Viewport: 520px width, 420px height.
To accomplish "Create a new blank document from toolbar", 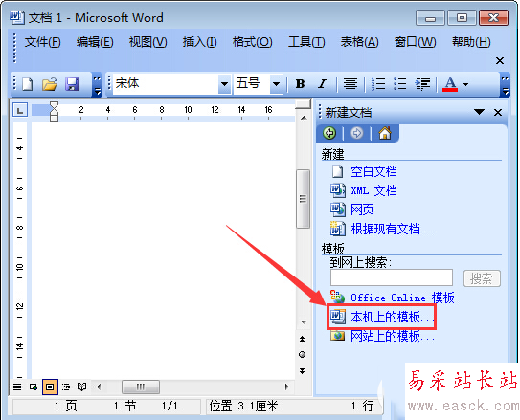I will click(x=27, y=84).
